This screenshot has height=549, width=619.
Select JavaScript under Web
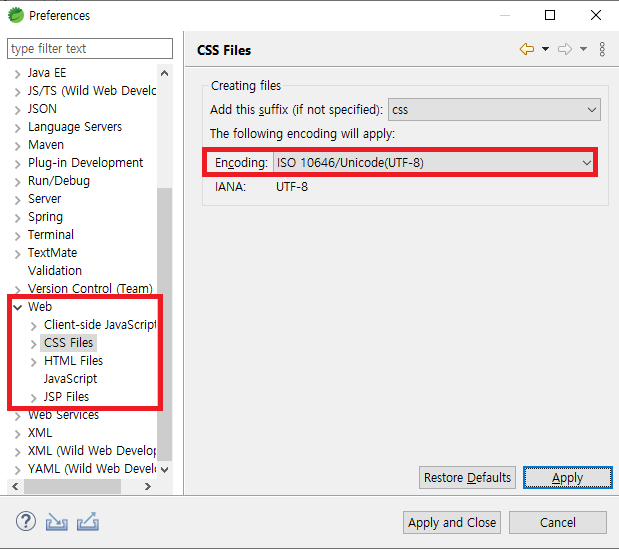click(70, 378)
